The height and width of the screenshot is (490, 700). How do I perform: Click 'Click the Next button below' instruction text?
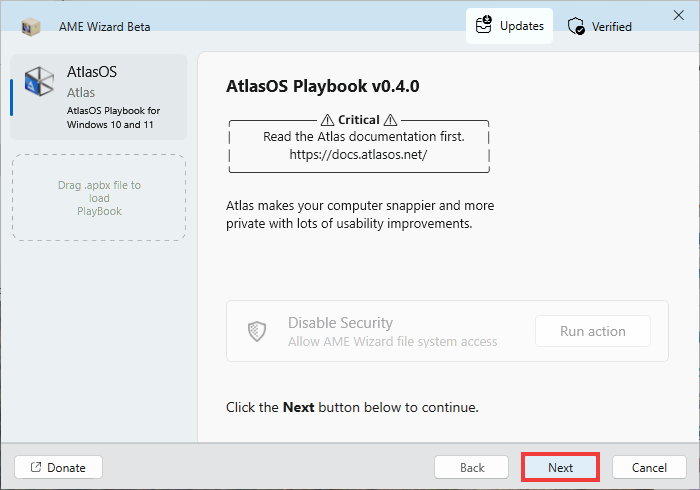(x=352, y=407)
